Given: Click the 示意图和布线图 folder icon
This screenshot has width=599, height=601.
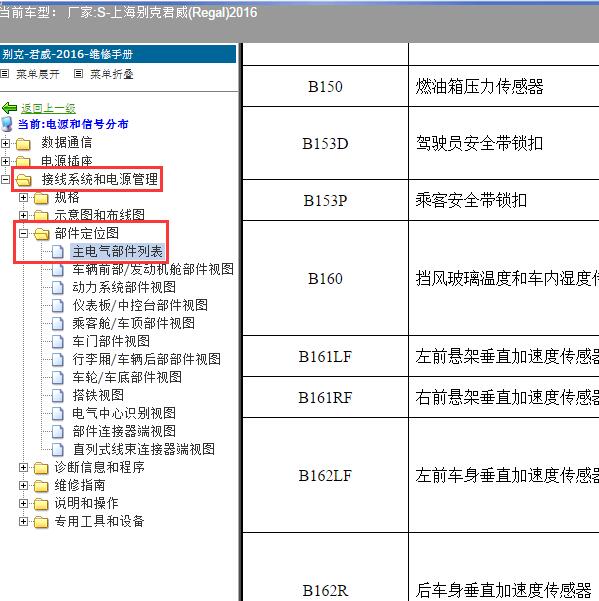Looking at the screenshot, I should click(x=41, y=215).
